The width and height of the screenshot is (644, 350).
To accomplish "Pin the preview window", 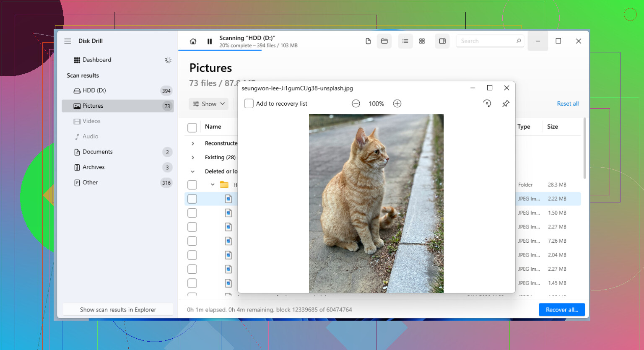I will click(506, 104).
